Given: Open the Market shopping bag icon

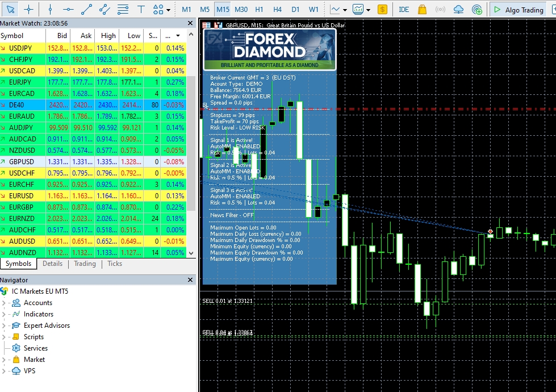Looking at the screenshot, I should 422,10.
